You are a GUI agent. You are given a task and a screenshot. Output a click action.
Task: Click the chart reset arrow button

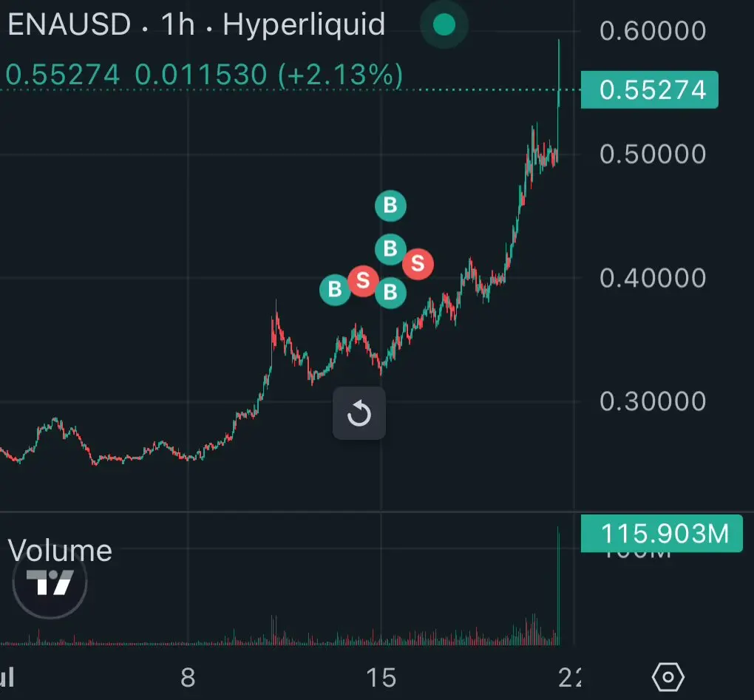(359, 413)
